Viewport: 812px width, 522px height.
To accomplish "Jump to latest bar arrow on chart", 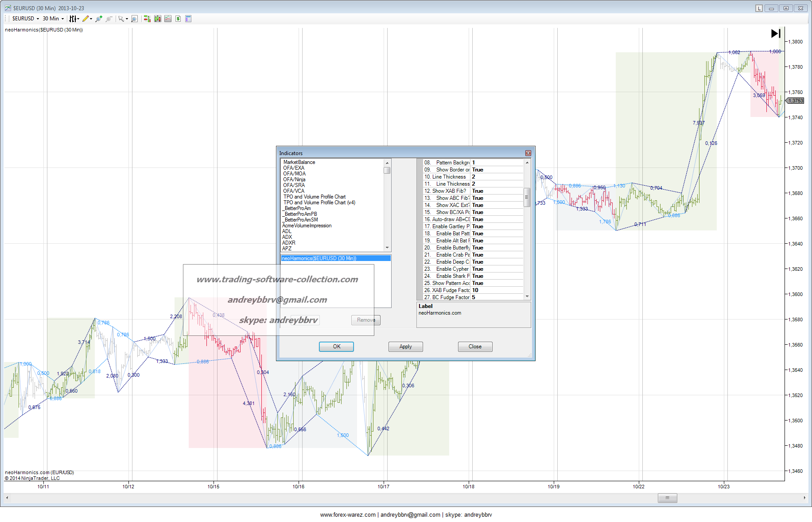I will [775, 33].
